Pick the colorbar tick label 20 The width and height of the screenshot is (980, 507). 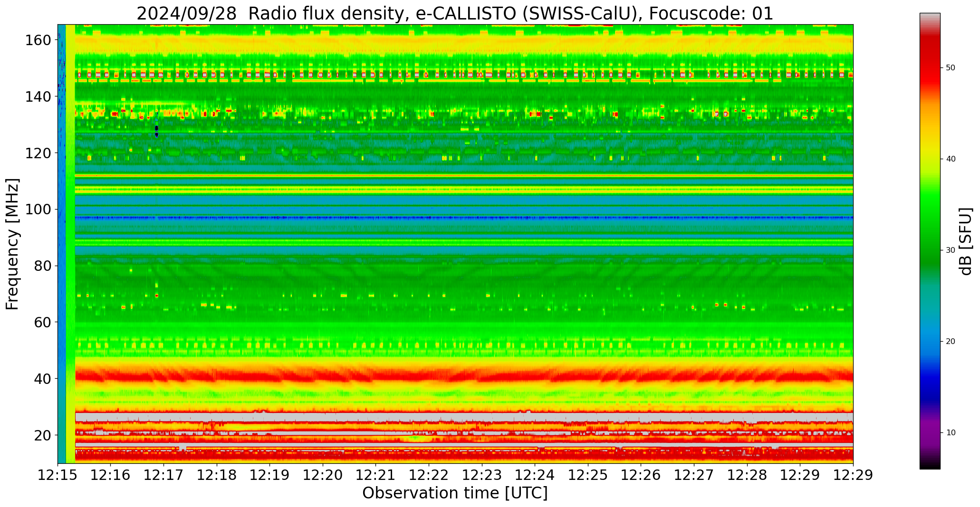click(951, 342)
